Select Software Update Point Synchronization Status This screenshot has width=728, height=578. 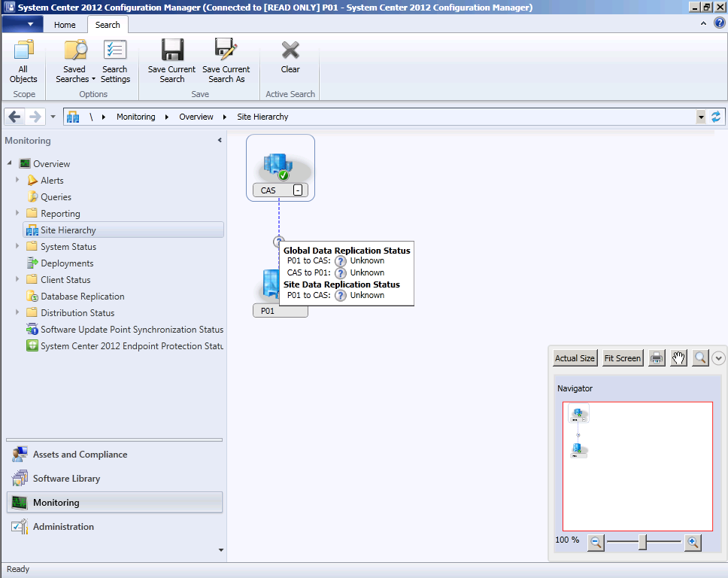pyautogui.click(x=132, y=330)
